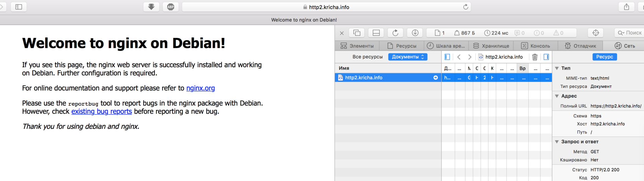644x181 pixels.
Task: Open the Документы filter dropdown
Action: point(408,57)
